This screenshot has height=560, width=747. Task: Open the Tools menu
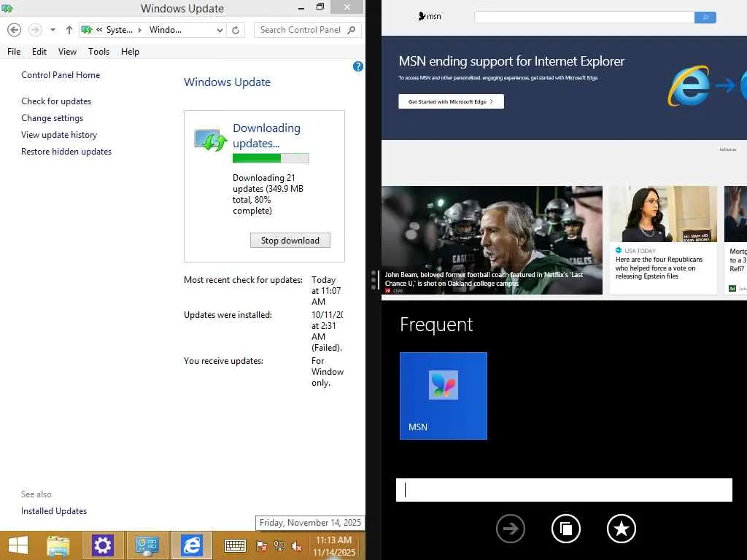(x=98, y=52)
